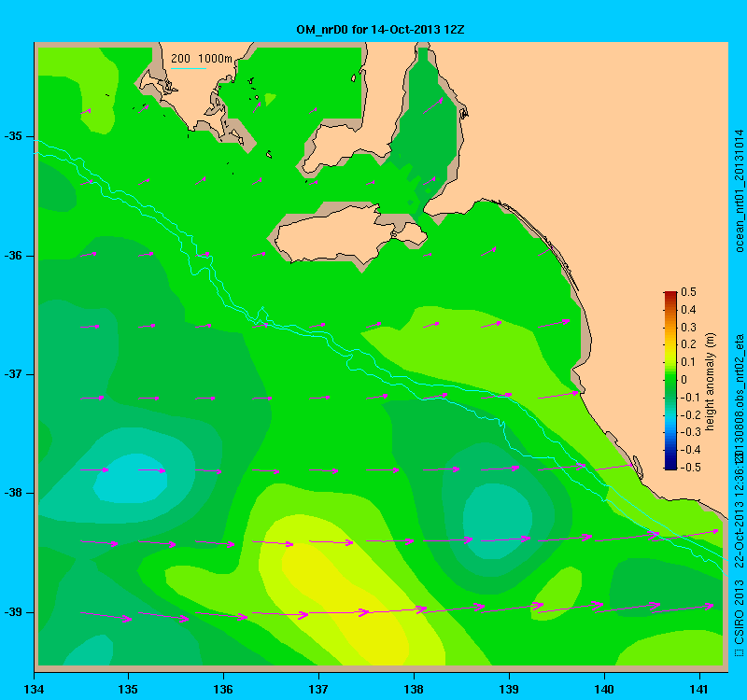747x700 pixels.
Task: Click the teal negative anomaly near 139, -38
Action: point(497,521)
